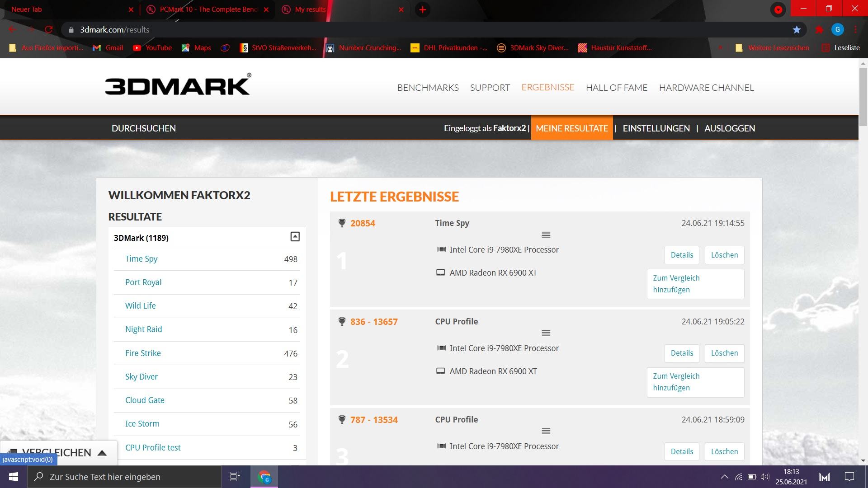Select MEINE RESULTATE tab
The image size is (868, 488).
(x=572, y=128)
